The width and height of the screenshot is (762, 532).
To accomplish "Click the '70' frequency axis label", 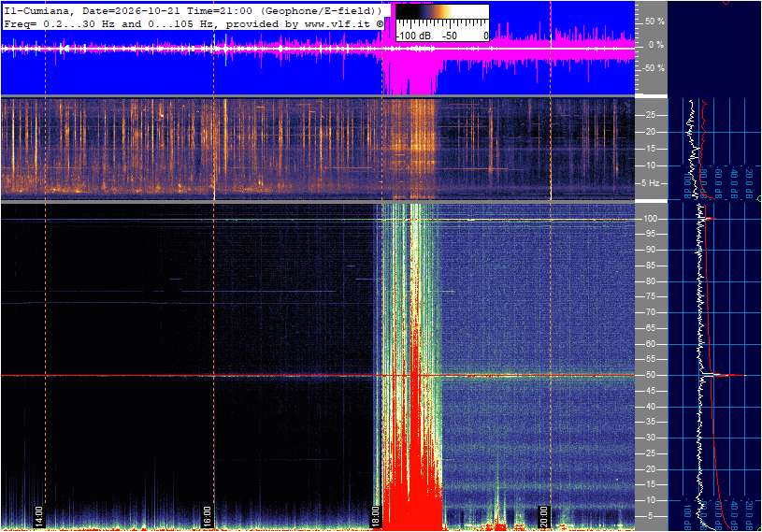I will click(x=650, y=312).
